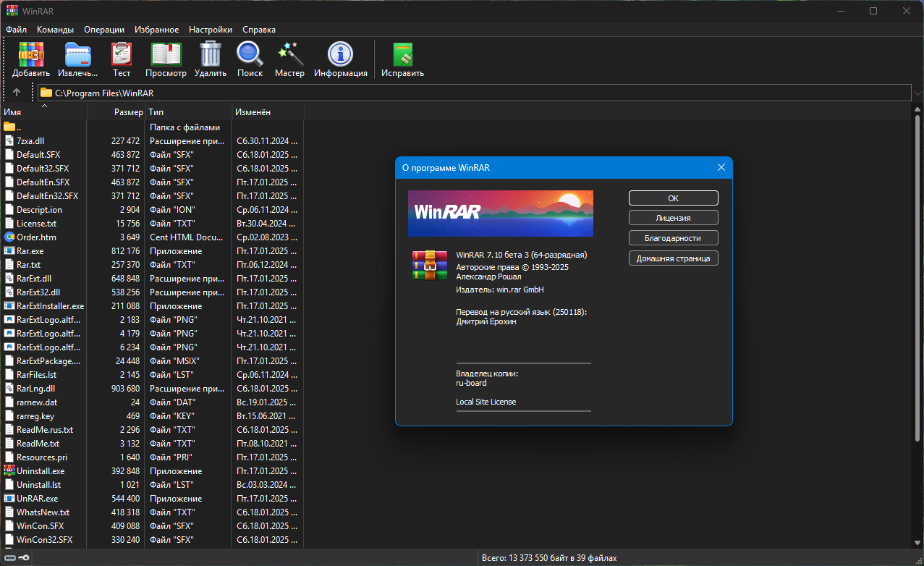This screenshot has height=566, width=924.
Task: Click the Удалить trash bin icon
Action: (x=211, y=54)
